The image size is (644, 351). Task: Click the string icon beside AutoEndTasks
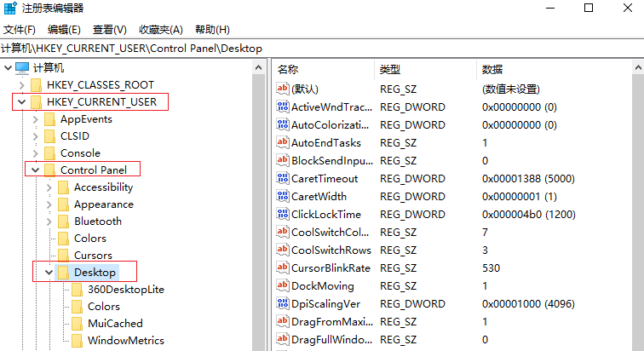[283, 143]
